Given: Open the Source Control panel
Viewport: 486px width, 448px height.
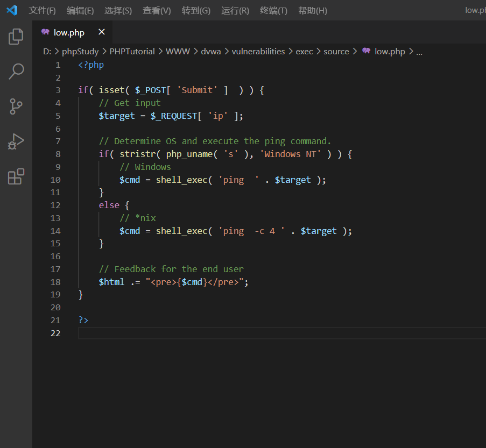Looking at the screenshot, I should [16, 106].
